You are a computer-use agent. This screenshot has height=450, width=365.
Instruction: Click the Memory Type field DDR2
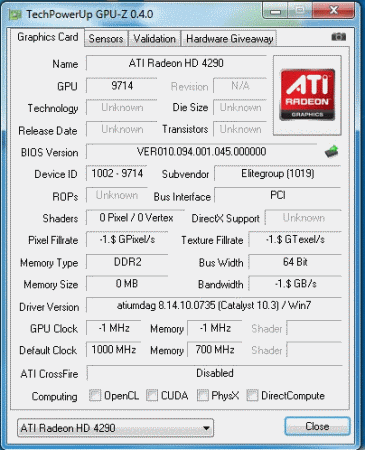(127, 262)
